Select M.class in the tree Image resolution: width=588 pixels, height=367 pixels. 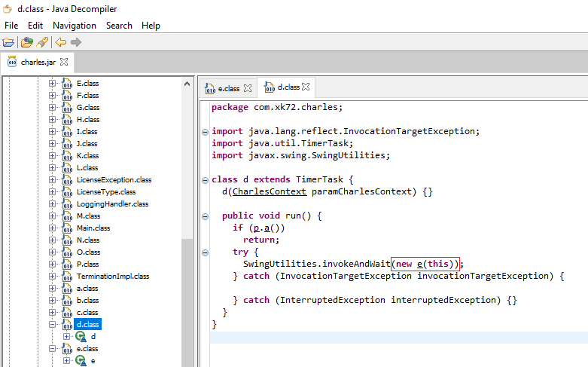[x=89, y=216]
